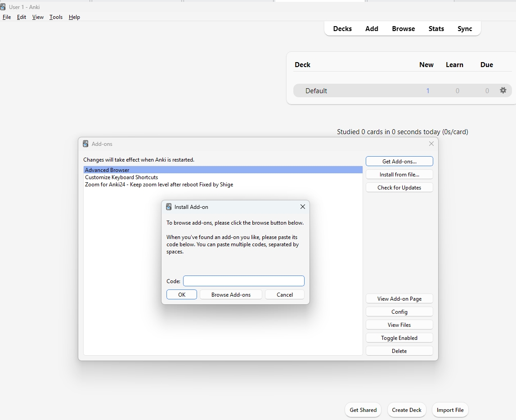The image size is (516, 420).
Task: Click the Browse Add-ons button
Action: tap(231, 294)
